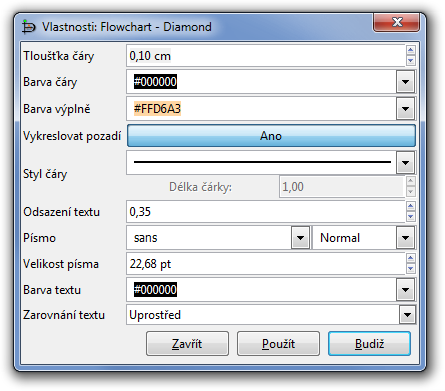Open the Barva výplně color dropdown

point(405,109)
